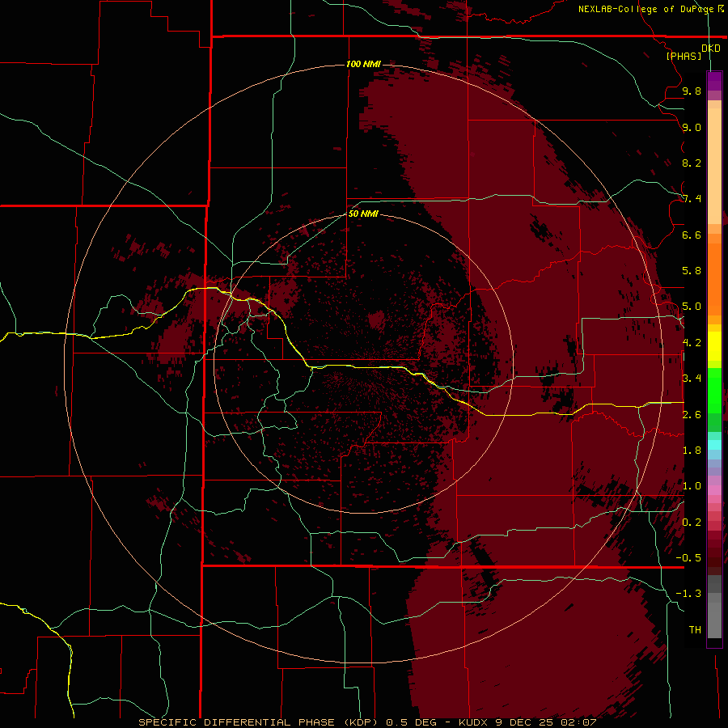The image size is (728, 728).
Task: Click the DKD label above the color scale
Action: point(711,49)
